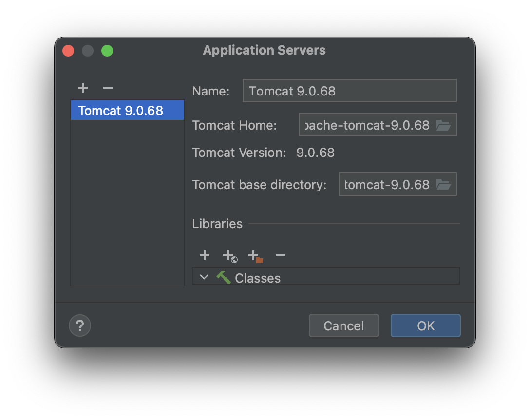Add a library exclusion with folder icon
This screenshot has height=420, width=530.
(x=256, y=256)
